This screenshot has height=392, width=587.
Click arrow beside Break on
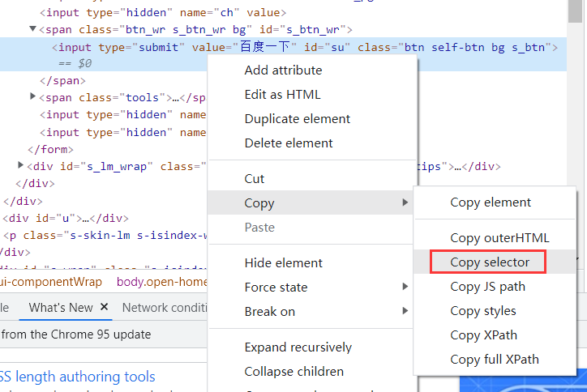click(x=405, y=311)
